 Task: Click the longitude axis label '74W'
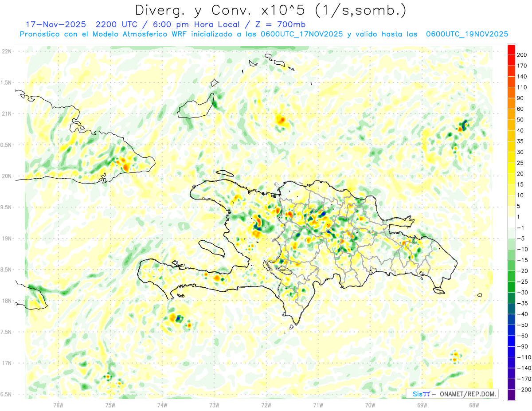pos(162,405)
